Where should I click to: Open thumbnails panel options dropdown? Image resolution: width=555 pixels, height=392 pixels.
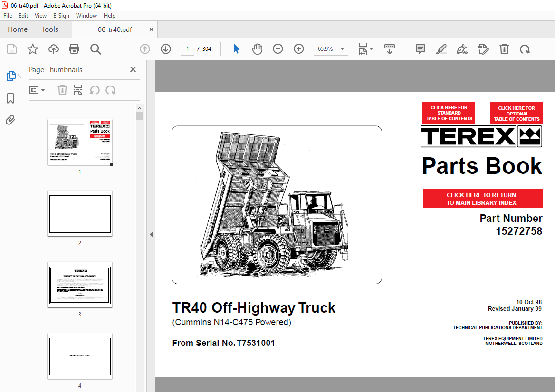[x=37, y=90]
